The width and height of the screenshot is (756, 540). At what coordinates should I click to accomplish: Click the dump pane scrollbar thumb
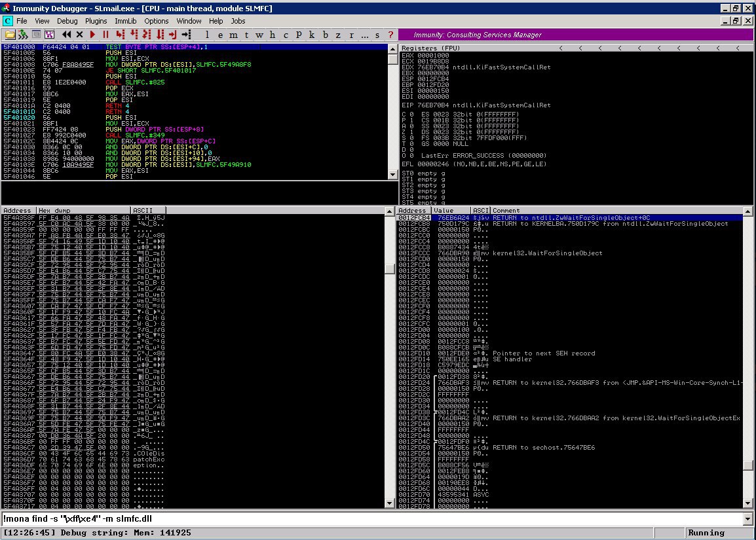coord(390,269)
